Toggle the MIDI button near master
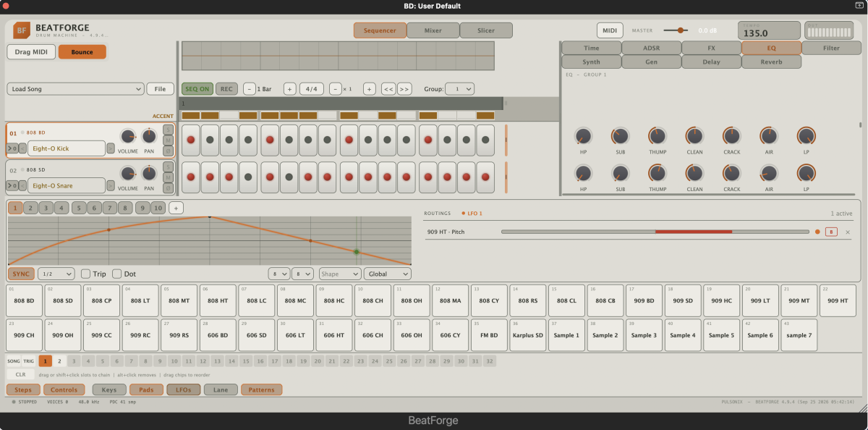Image resolution: width=868 pixels, height=430 pixels. pyautogui.click(x=610, y=30)
